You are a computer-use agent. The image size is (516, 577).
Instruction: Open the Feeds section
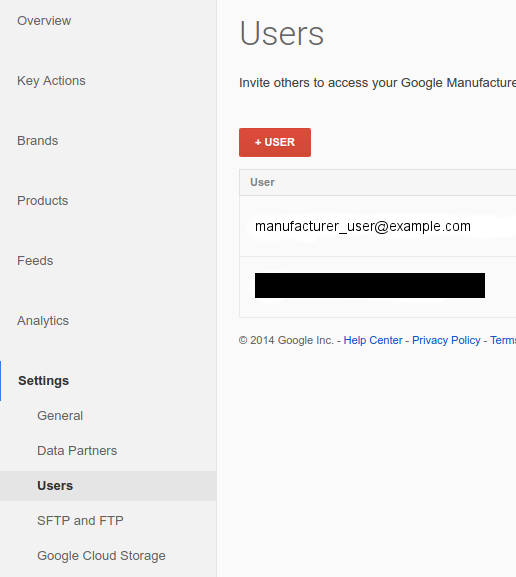(35, 261)
